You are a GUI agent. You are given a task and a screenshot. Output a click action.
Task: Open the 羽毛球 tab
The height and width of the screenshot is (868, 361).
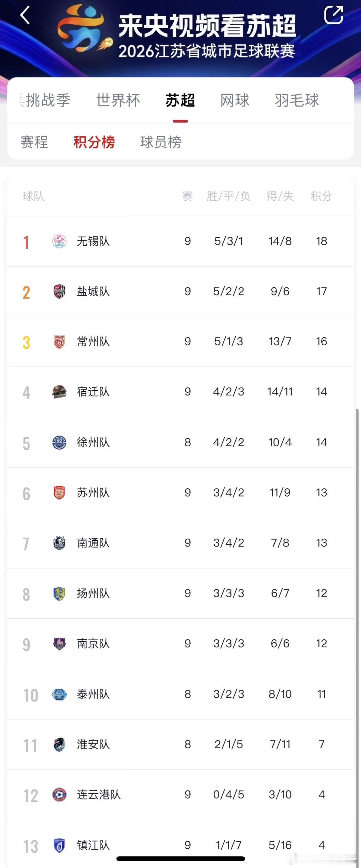297,100
